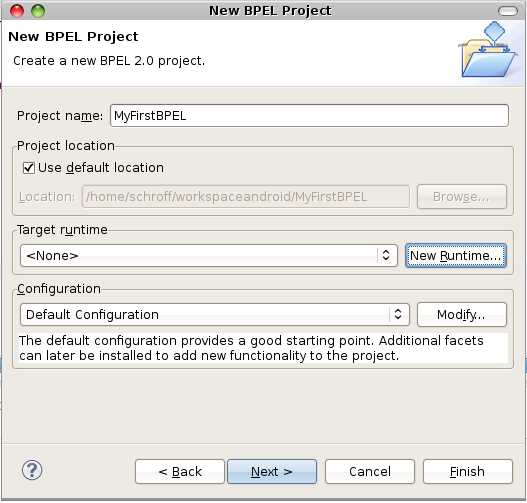Click the Next > button
The height and width of the screenshot is (503, 527).
pyautogui.click(x=272, y=472)
